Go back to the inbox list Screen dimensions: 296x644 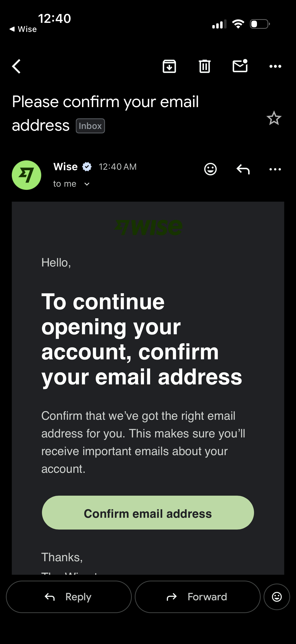[x=16, y=67]
